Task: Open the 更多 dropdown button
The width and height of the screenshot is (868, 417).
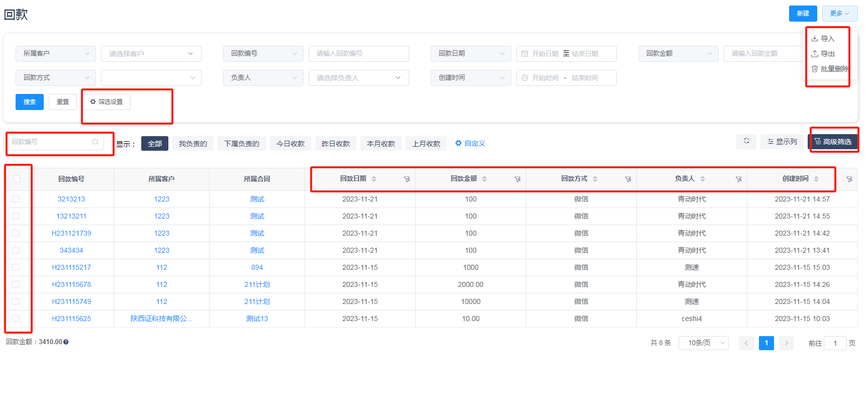Action: pyautogui.click(x=839, y=14)
